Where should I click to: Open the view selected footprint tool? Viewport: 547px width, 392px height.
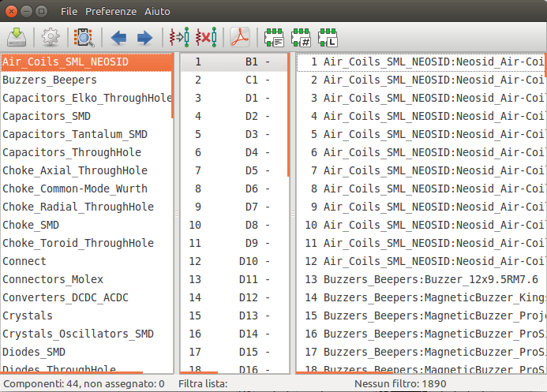tap(82, 37)
